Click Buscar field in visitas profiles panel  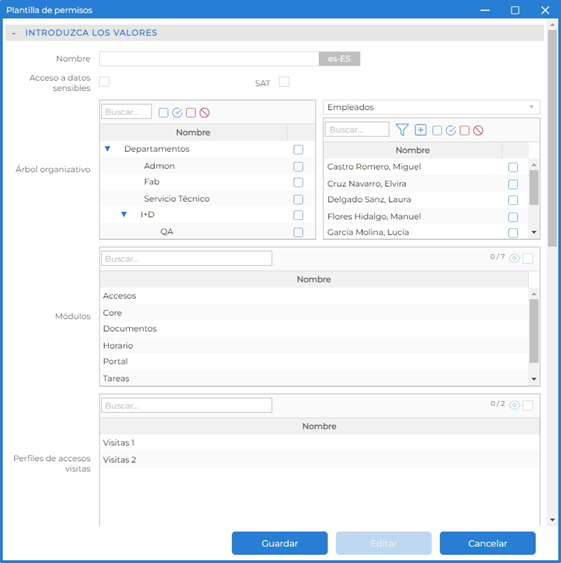186,405
